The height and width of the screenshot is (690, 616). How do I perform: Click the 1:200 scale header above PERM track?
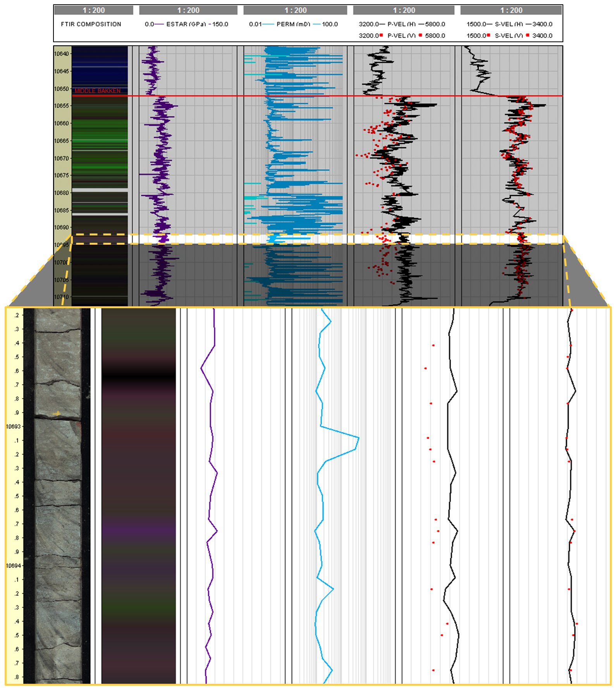(295, 10)
